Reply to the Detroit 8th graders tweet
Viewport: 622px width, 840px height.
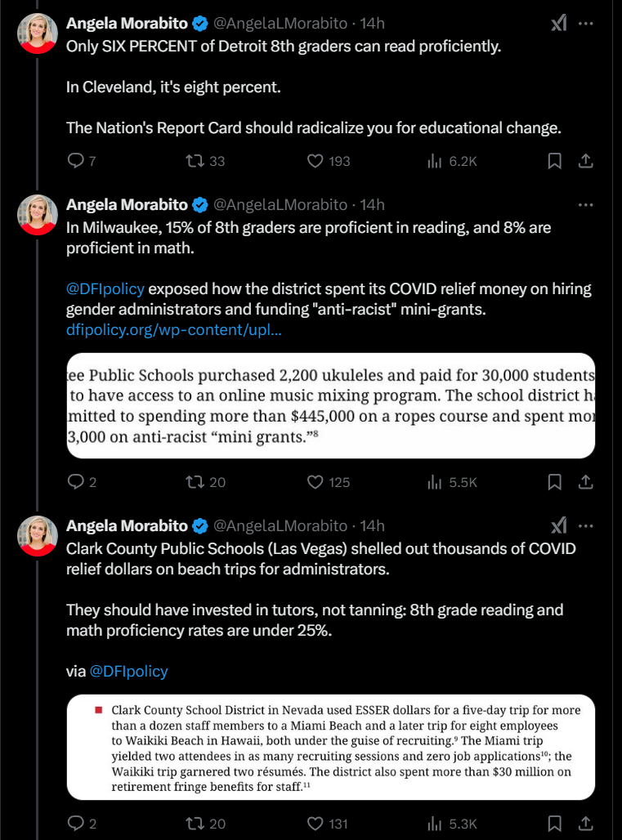75,161
